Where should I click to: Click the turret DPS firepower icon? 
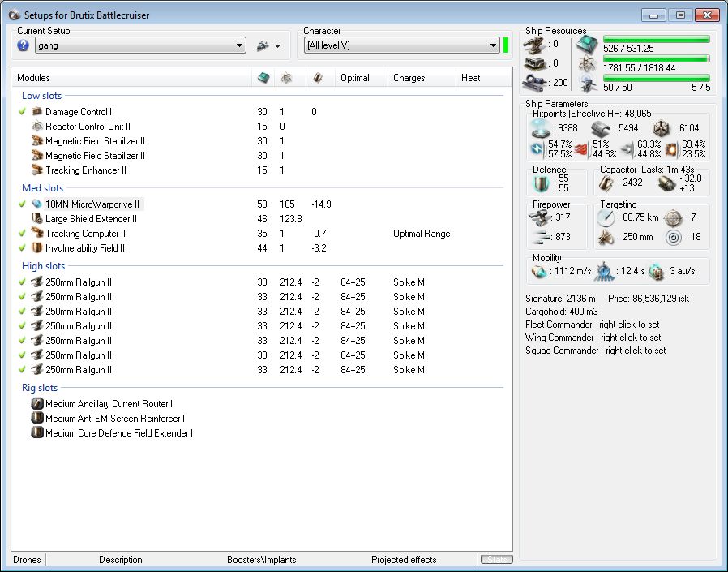coord(539,217)
